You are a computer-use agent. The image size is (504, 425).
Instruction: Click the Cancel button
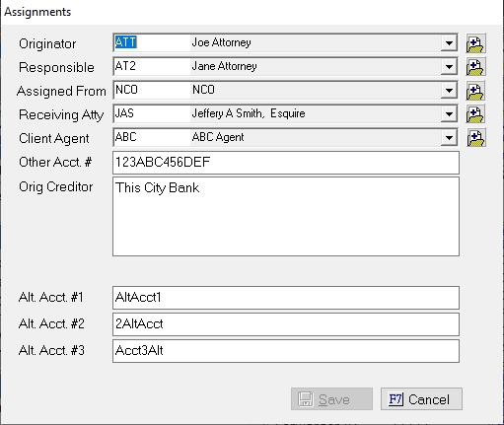(421, 399)
